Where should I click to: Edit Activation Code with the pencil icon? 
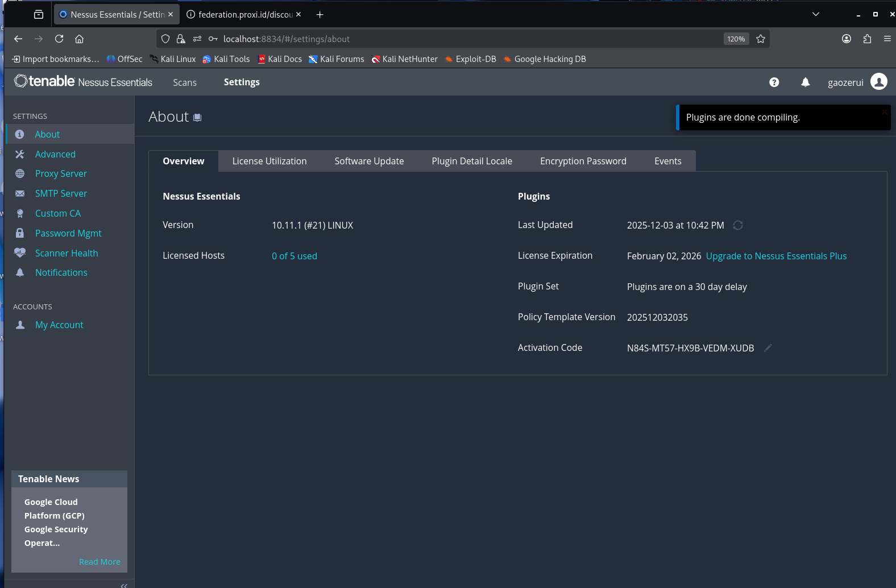(768, 347)
